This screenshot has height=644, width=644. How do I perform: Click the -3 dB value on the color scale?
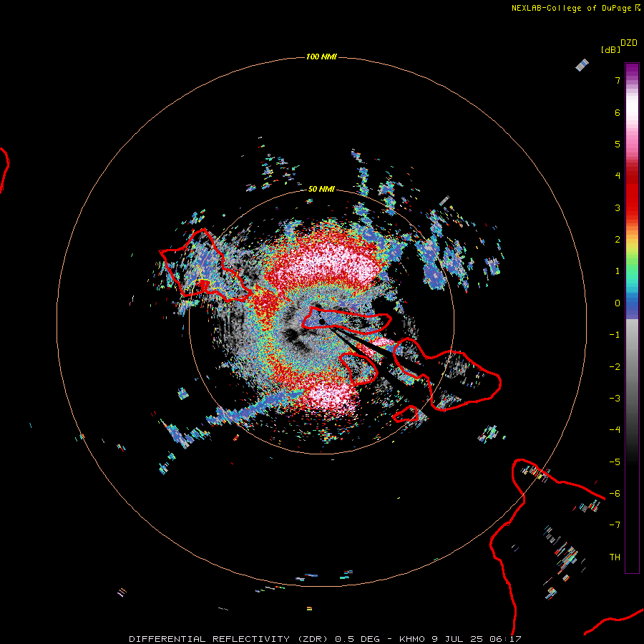click(615, 399)
